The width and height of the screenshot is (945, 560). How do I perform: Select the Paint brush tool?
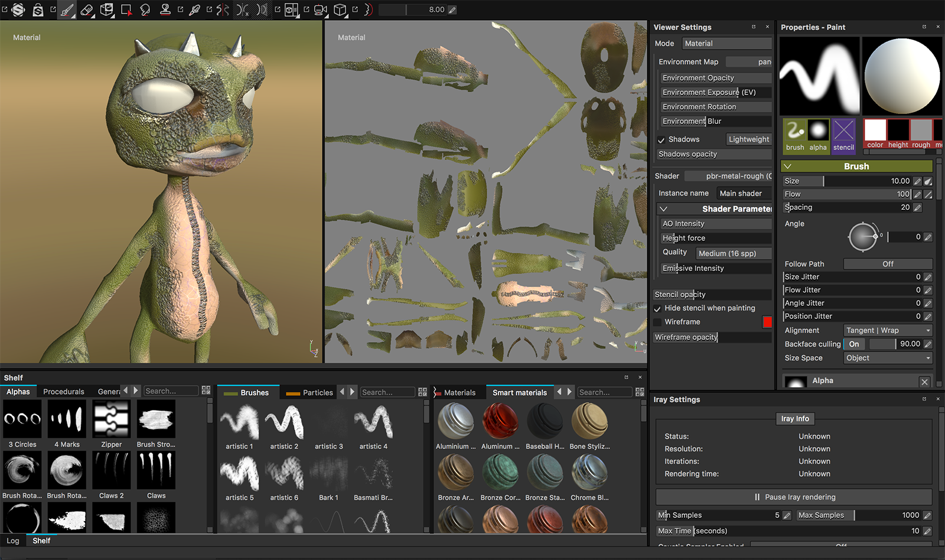(67, 9)
